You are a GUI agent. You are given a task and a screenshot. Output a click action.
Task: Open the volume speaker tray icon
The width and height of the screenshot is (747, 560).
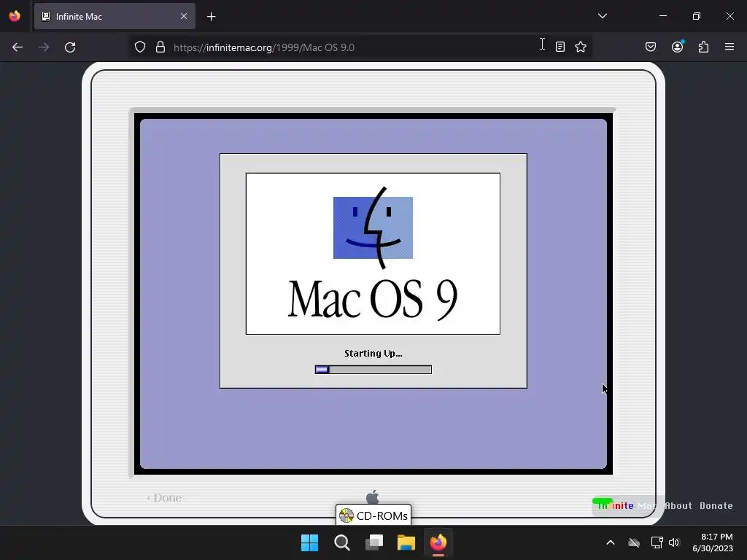[674, 542]
